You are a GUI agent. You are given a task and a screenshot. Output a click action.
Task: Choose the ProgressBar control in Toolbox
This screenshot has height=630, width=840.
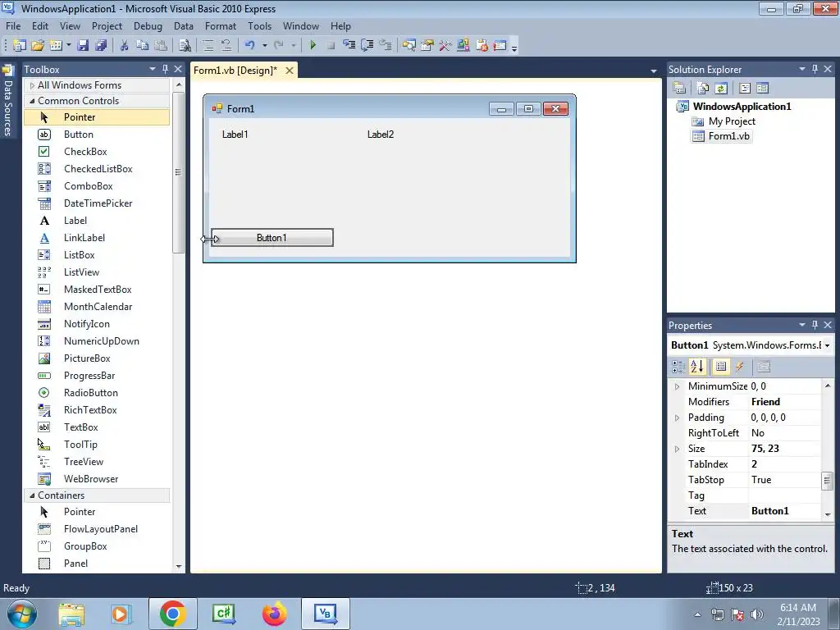[x=97, y=376]
